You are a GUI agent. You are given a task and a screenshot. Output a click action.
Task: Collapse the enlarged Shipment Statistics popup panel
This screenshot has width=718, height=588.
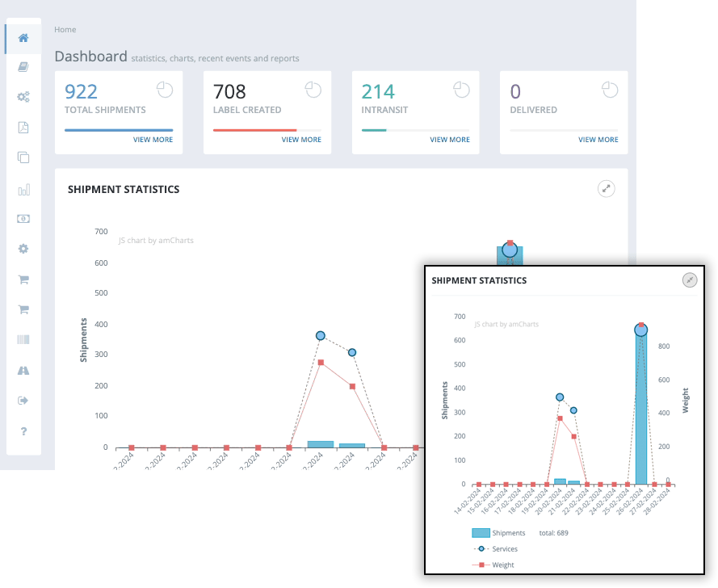[x=689, y=280]
